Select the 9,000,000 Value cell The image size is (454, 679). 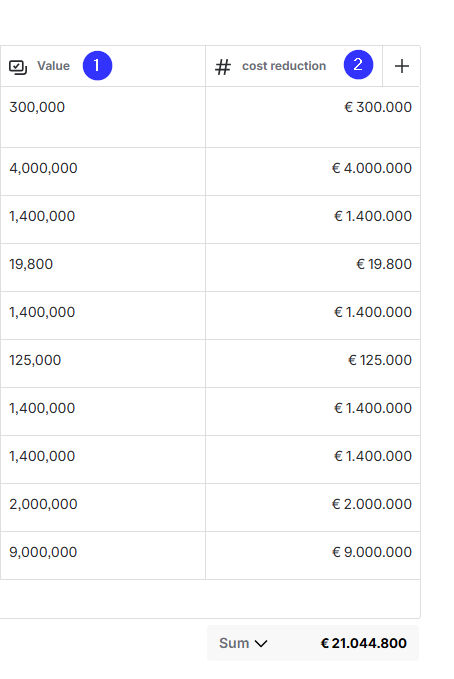click(103, 556)
